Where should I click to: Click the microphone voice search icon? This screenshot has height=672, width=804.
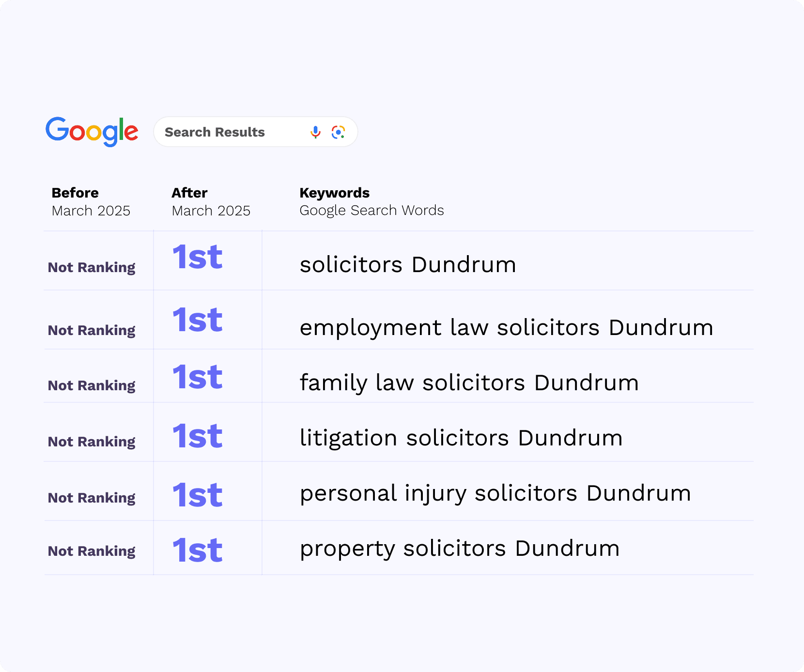click(x=315, y=132)
